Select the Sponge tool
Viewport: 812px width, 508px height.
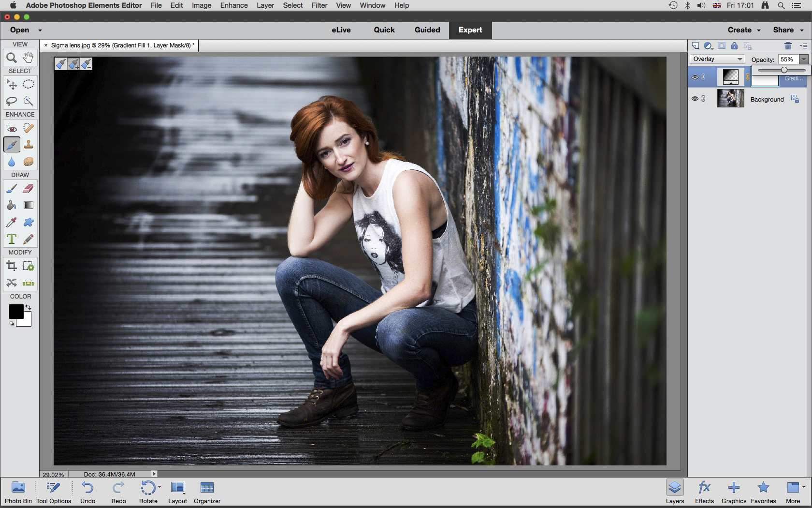coord(29,162)
